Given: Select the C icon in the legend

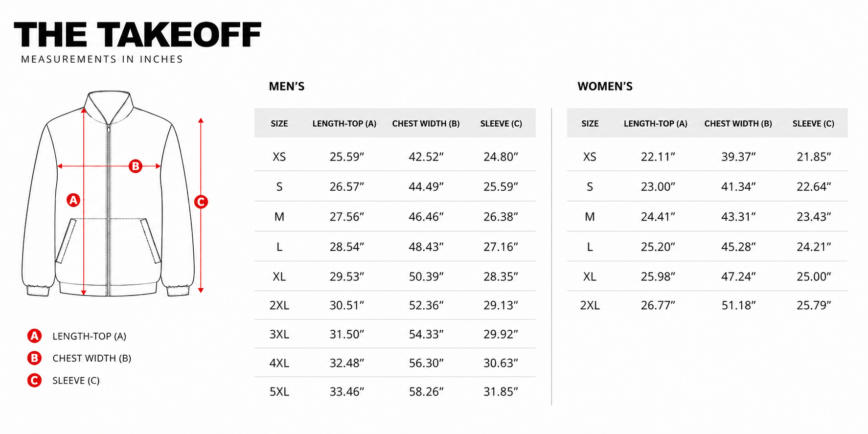Looking at the screenshot, I should click(34, 380).
